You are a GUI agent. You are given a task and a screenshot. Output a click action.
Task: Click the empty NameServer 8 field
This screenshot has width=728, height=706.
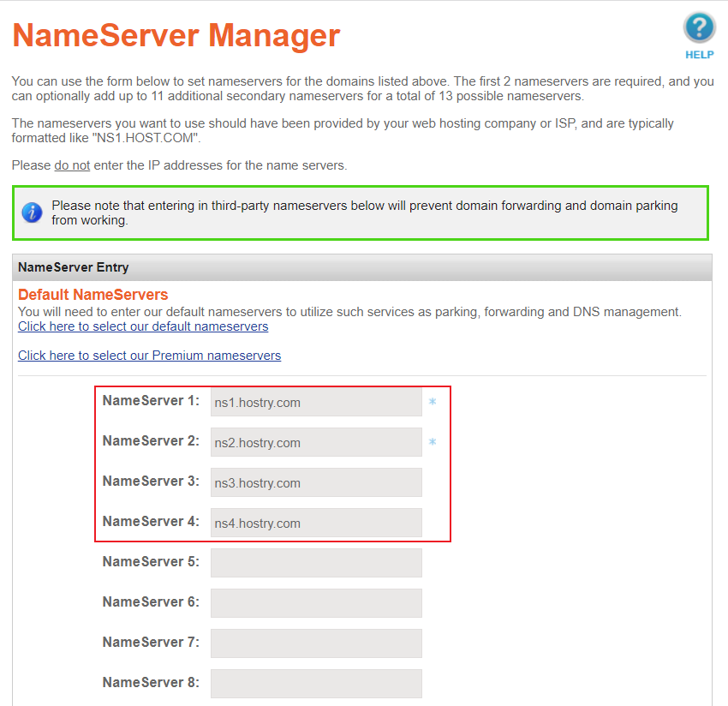pyautogui.click(x=316, y=684)
